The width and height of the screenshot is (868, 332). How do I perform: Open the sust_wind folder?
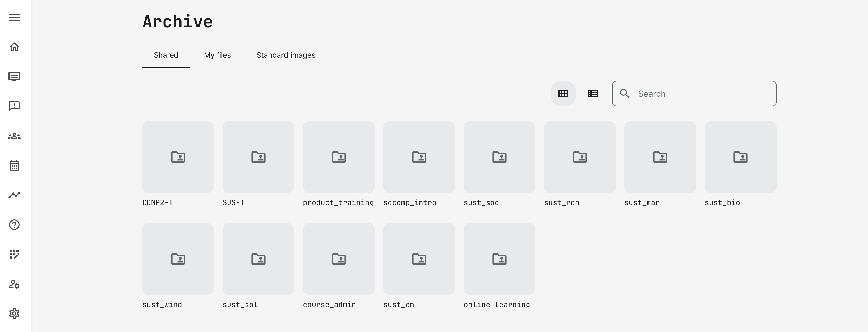pyautogui.click(x=178, y=259)
